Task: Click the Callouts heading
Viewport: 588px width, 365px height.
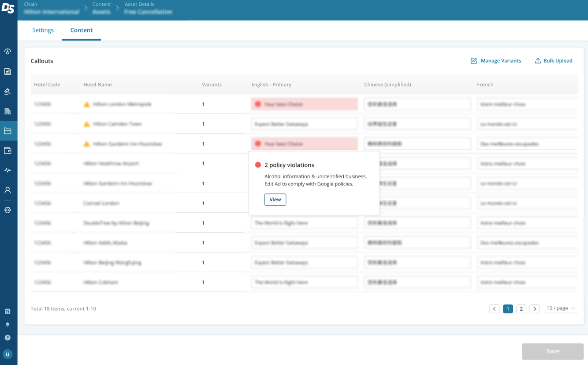Action: (x=42, y=61)
